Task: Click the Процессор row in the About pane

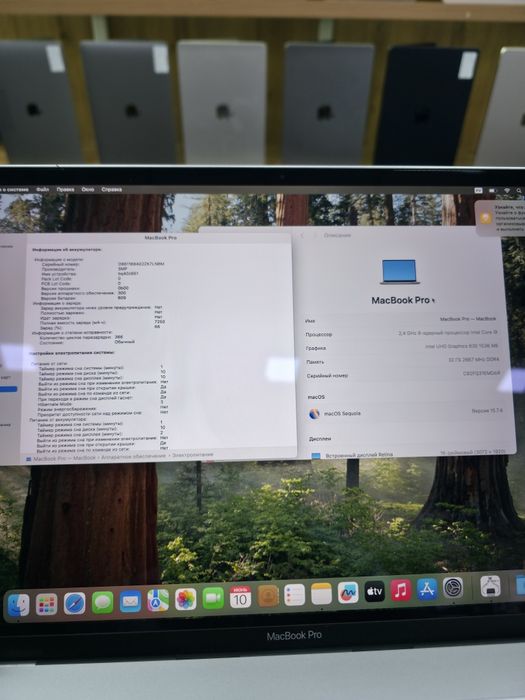Action: pos(402,333)
